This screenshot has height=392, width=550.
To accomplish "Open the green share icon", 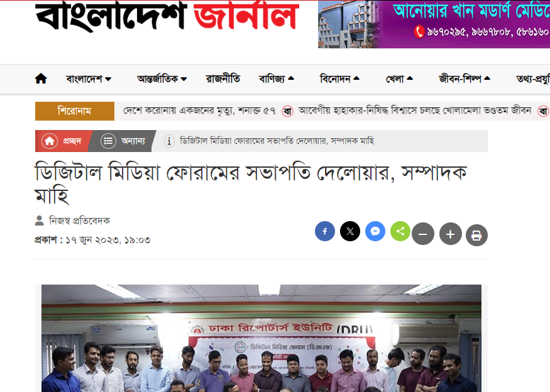I will tap(400, 231).
